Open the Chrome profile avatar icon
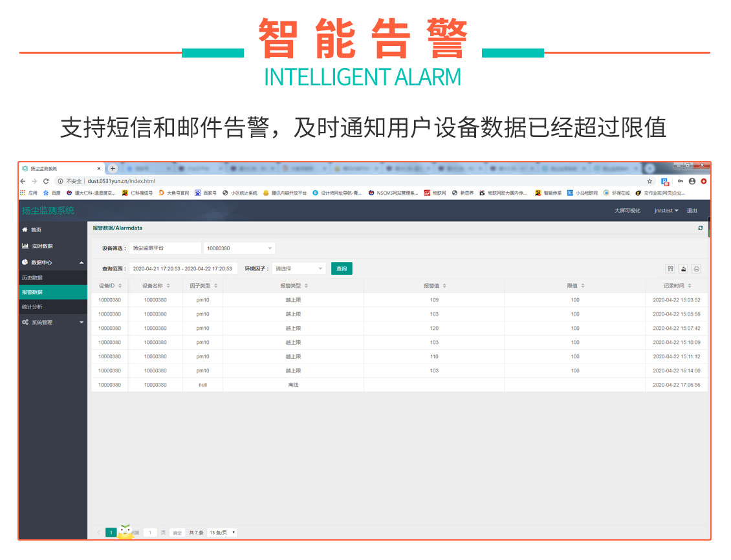Image resolution: width=731 pixels, height=560 pixels. click(x=692, y=182)
